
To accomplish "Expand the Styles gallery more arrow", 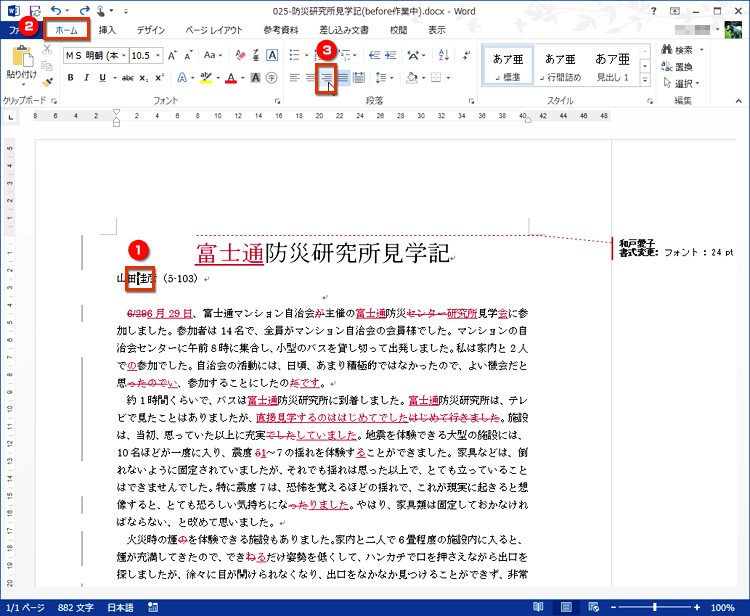I will pos(645,80).
